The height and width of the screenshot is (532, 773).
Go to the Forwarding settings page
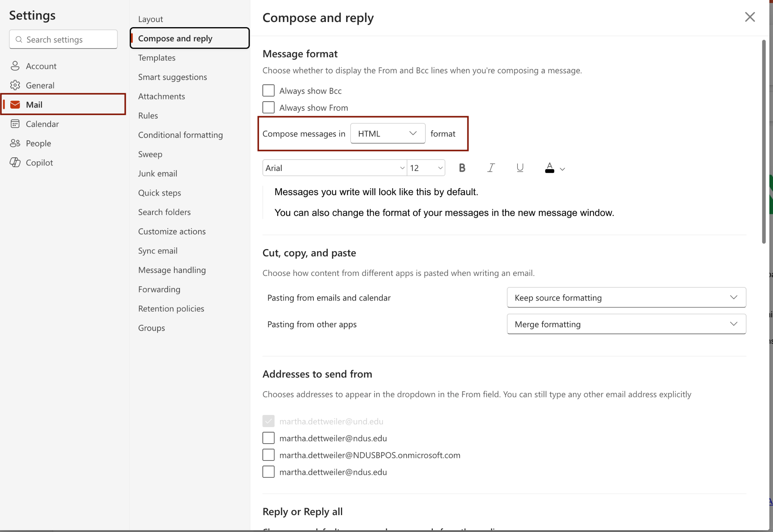click(x=159, y=289)
